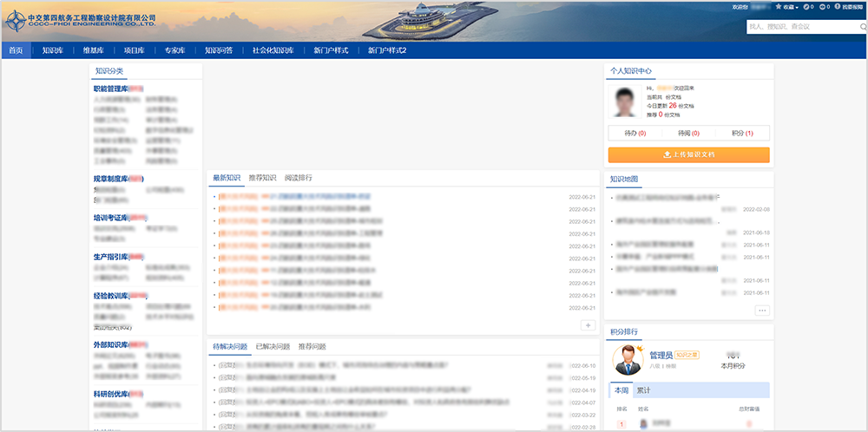Select the 知识分类 panel tab
Viewport: 868px width, 432px height.
[109, 71]
